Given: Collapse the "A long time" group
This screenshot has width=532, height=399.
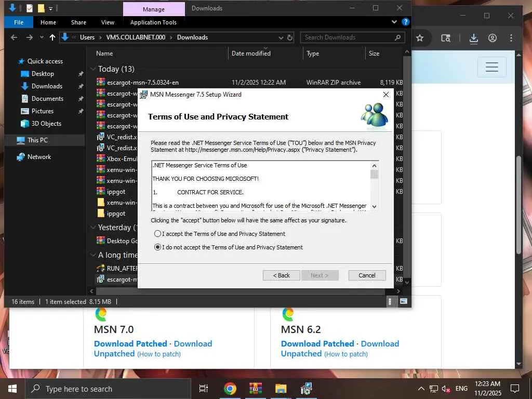Looking at the screenshot, I should point(93,255).
